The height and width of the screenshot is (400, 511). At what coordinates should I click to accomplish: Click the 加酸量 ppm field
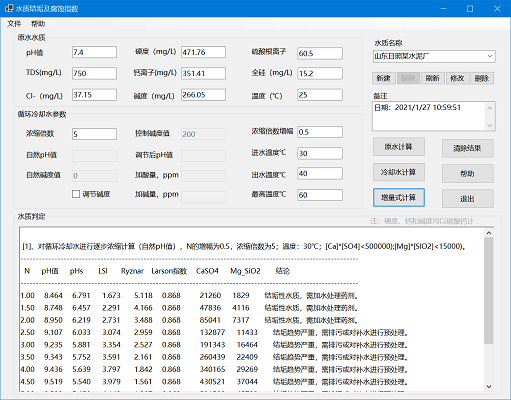coord(203,176)
